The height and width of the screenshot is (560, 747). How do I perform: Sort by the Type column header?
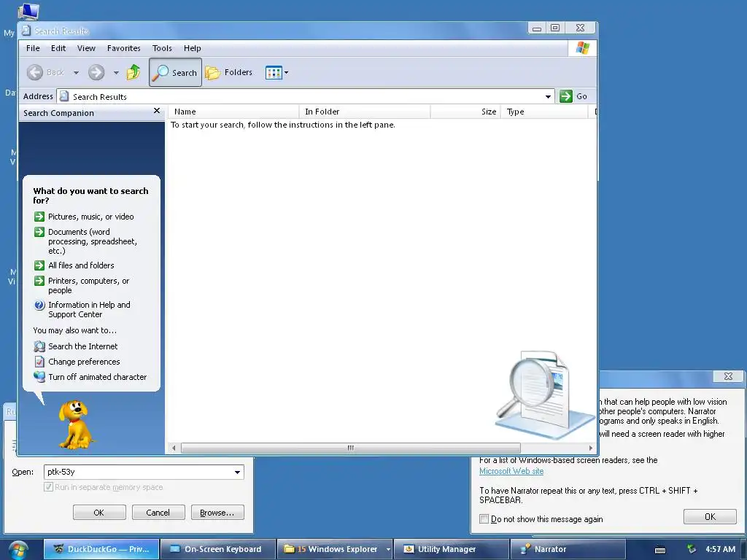click(x=544, y=112)
